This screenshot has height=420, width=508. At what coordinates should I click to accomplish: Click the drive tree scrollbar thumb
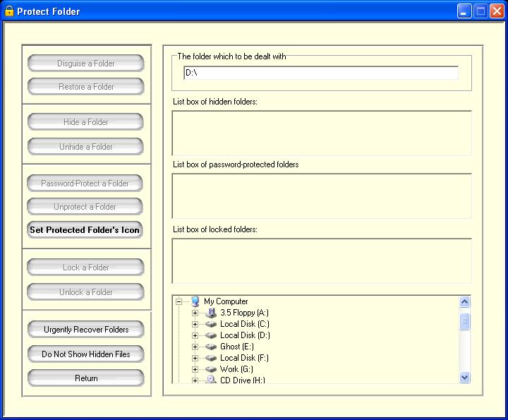click(x=464, y=321)
